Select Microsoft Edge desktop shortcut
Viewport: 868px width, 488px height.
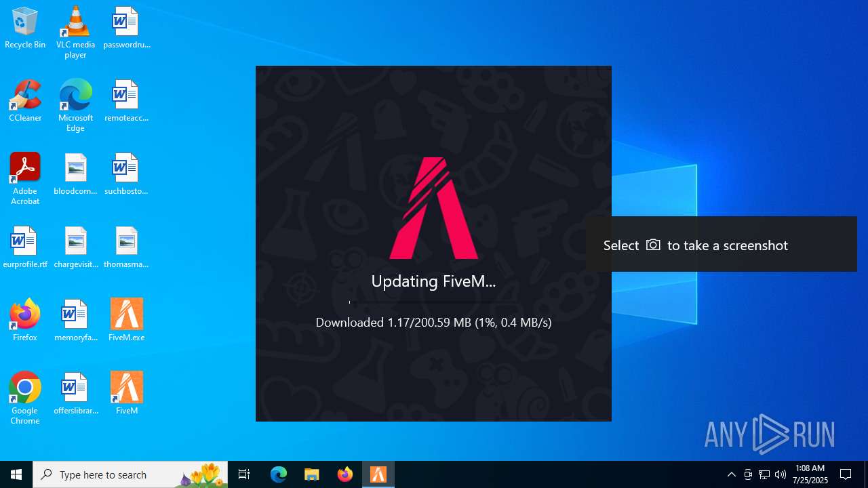click(x=75, y=106)
